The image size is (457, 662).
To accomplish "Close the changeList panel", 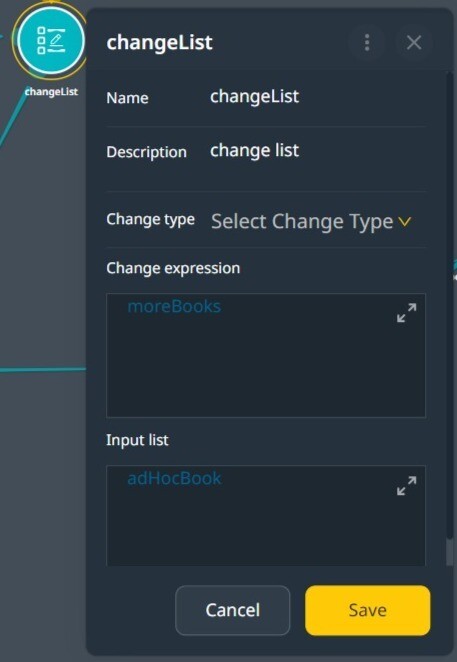I will click(x=414, y=42).
